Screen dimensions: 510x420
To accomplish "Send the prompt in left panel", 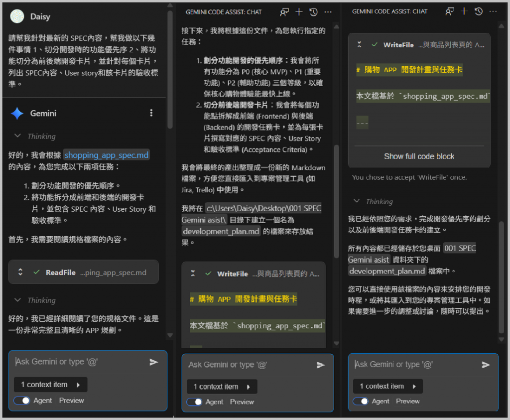I will (153, 362).
